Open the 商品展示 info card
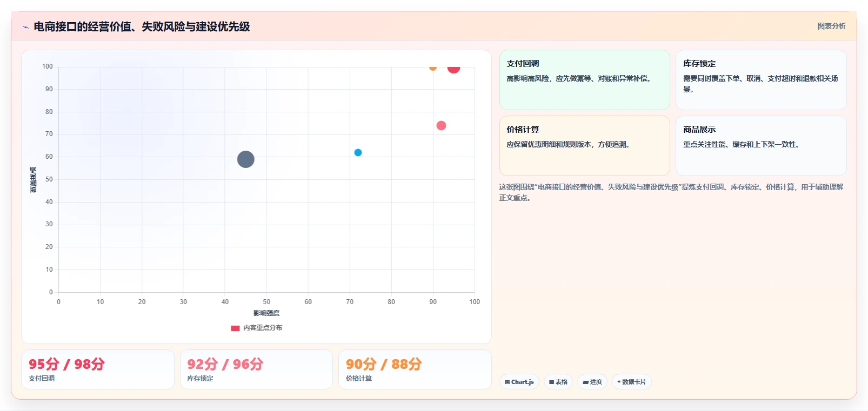This screenshot has width=868, height=411. (761, 146)
